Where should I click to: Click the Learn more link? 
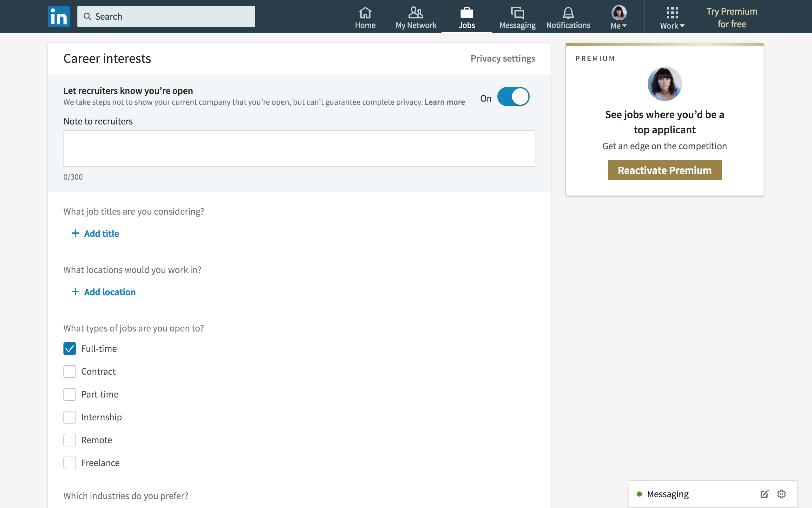click(445, 102)
